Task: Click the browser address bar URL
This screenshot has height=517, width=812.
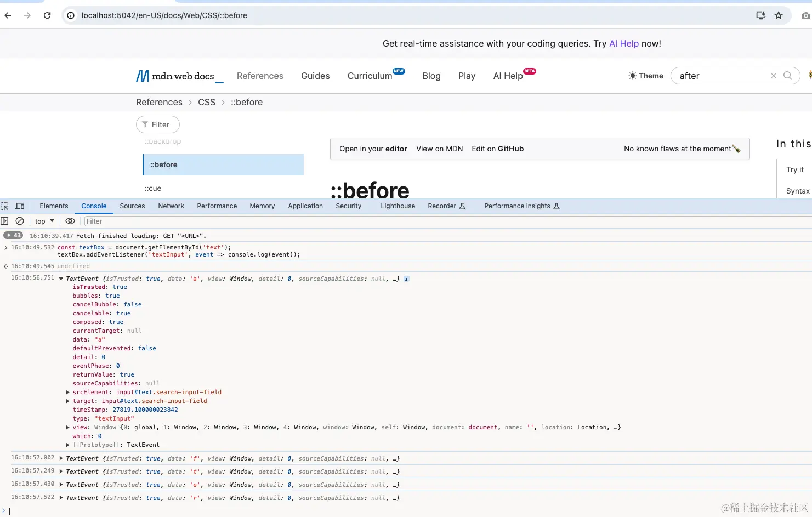Action: pos(164,15)
